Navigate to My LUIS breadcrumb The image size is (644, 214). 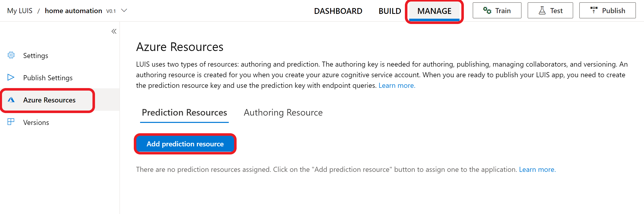pos(20,11)
